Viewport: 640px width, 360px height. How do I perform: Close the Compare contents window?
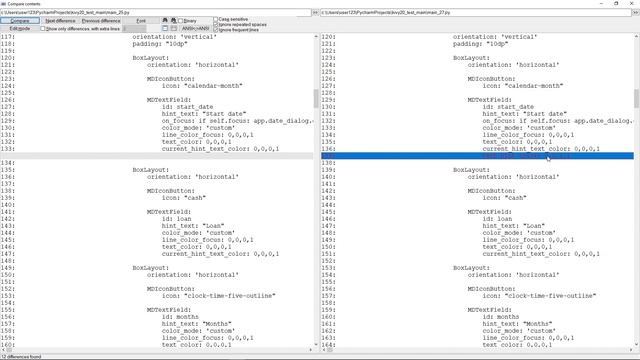point(631,4)
